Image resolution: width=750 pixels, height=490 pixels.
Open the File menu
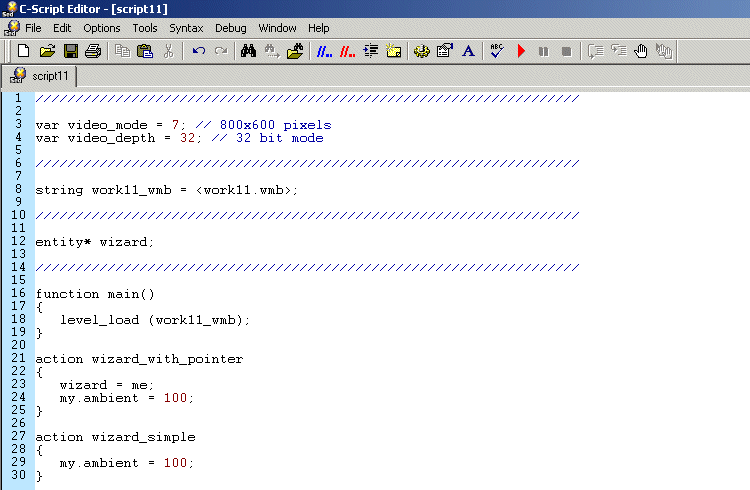33,28
